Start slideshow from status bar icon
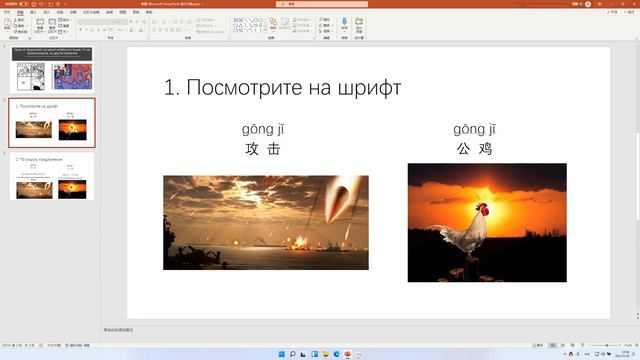 point(582,345)
